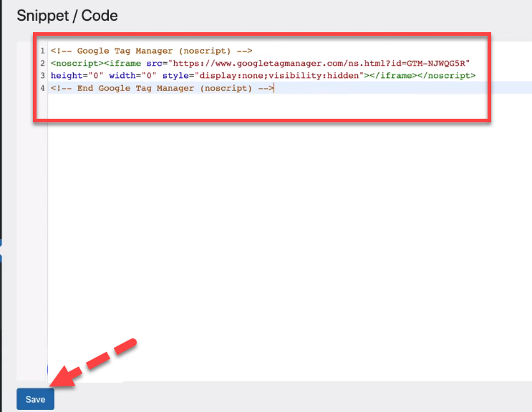Click line number 1 in the gutter

[42, 51]
